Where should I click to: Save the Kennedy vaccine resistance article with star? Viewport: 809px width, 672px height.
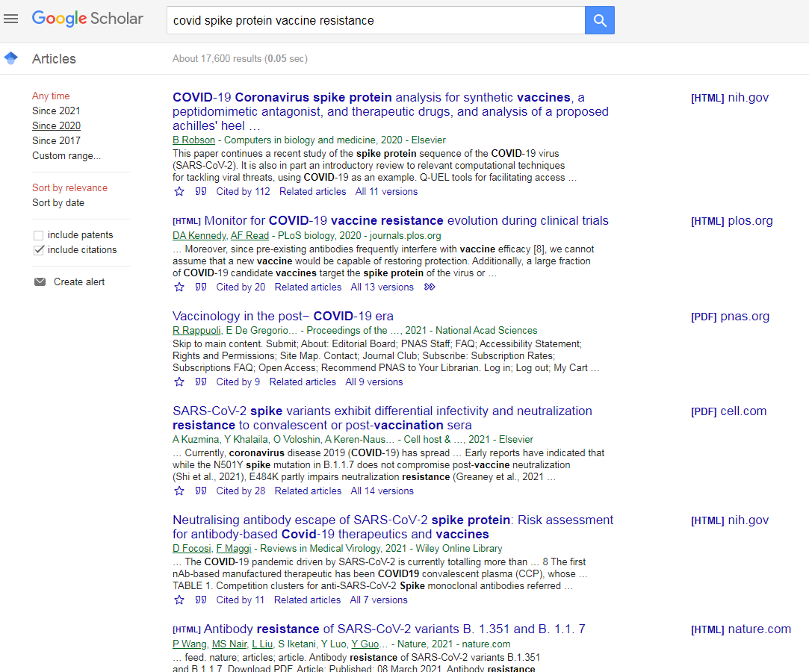(x=179, y=287)
